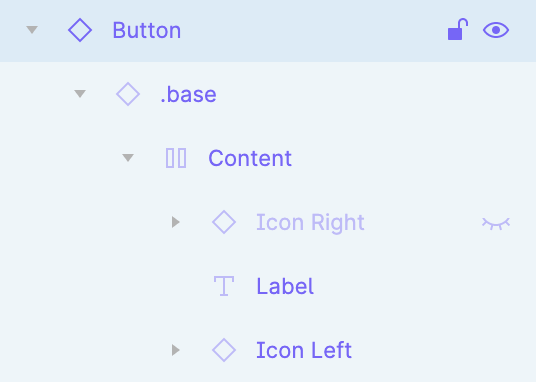Select the Content layer name

pyautogui.click(x=250, y=158)
